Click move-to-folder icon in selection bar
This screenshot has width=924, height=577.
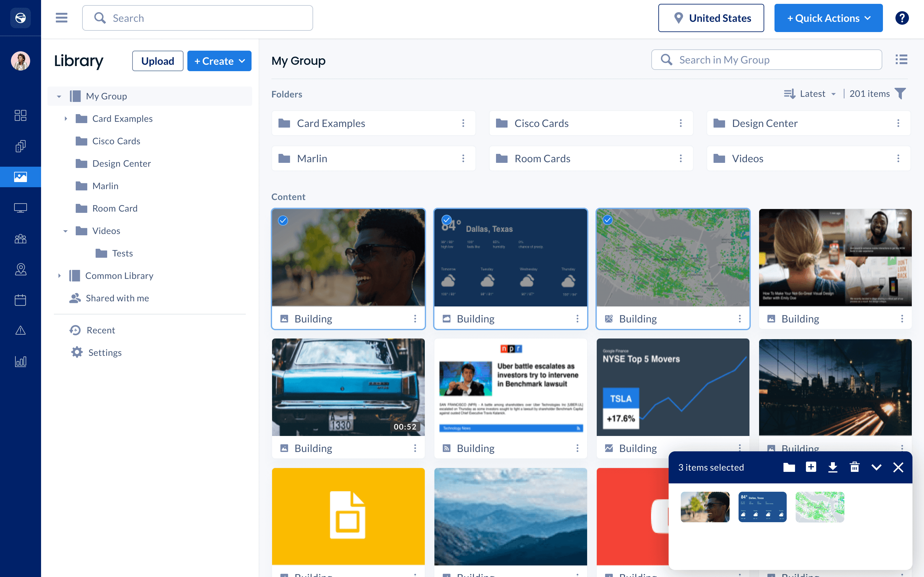(789, 467)
